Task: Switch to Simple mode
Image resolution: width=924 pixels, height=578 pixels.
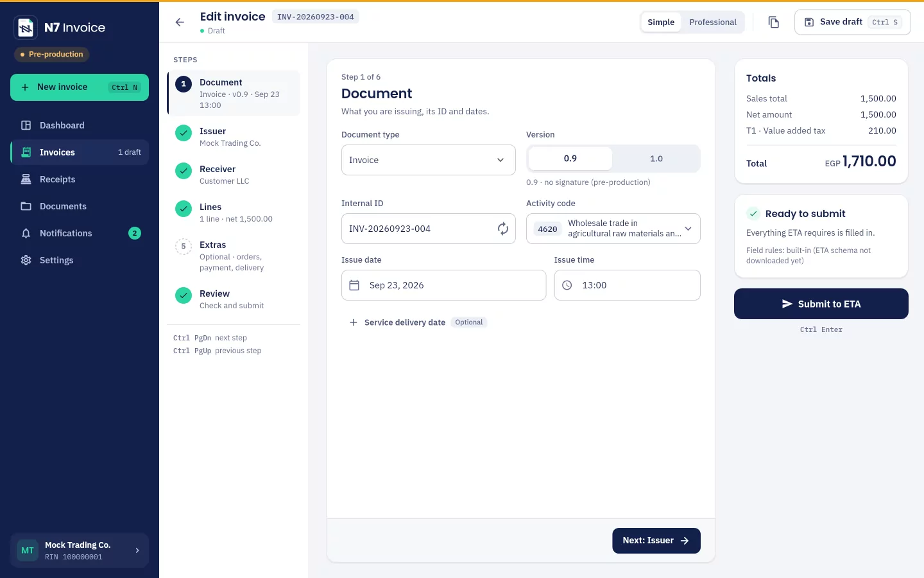Action: click(661, 22)
